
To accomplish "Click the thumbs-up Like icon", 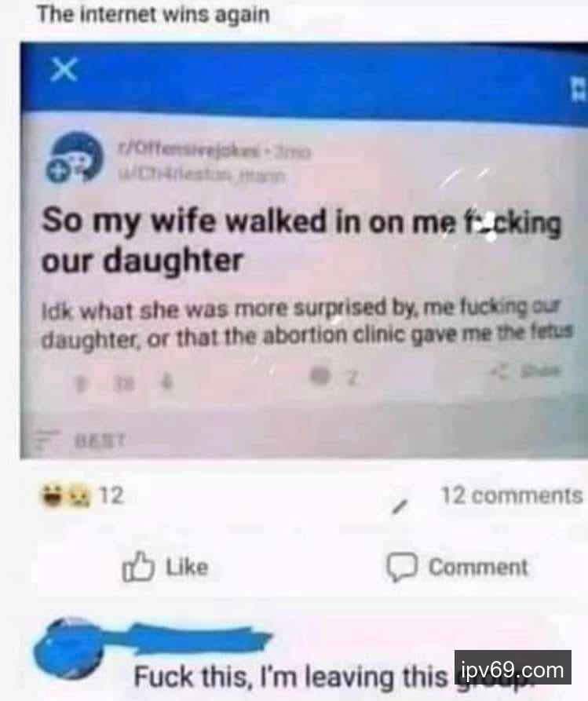I will click(x=137, y=567).
